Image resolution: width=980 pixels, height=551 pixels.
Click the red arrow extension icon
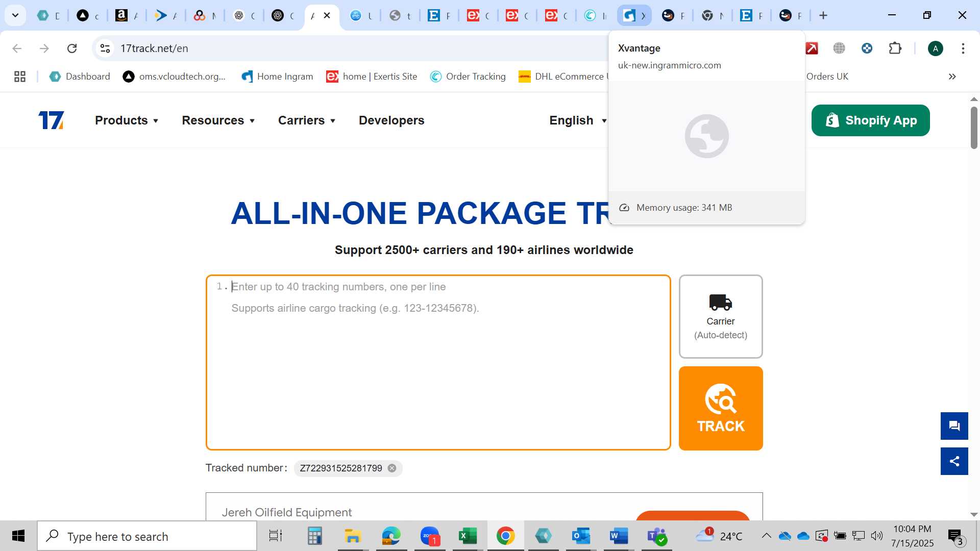pos(812,48)
